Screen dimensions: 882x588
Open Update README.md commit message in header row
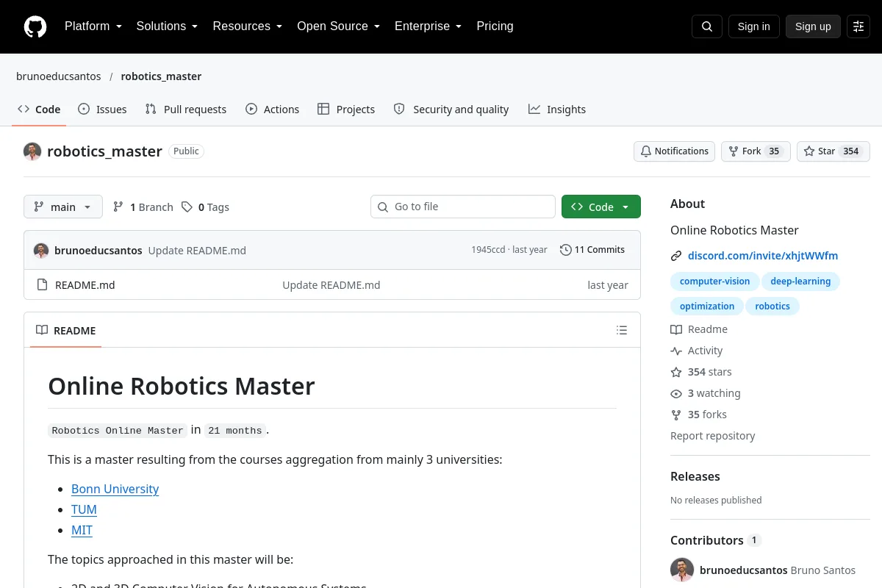(197, 251)
